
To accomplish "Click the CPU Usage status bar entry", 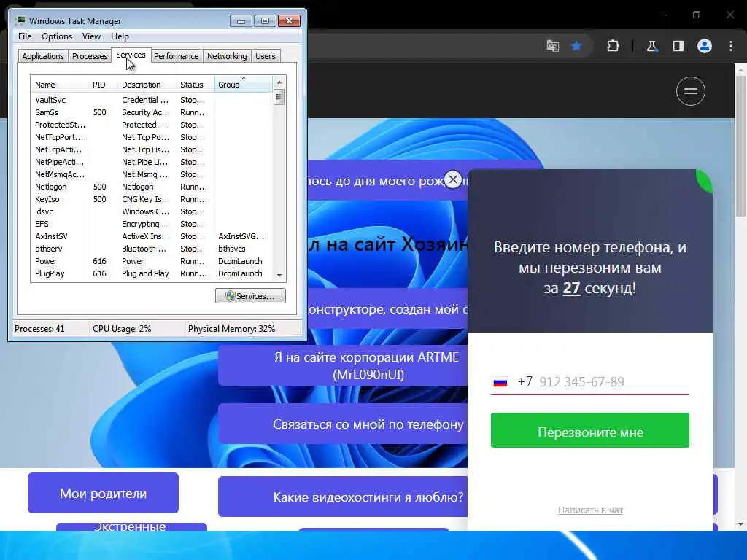I will [x=122, y=329].
